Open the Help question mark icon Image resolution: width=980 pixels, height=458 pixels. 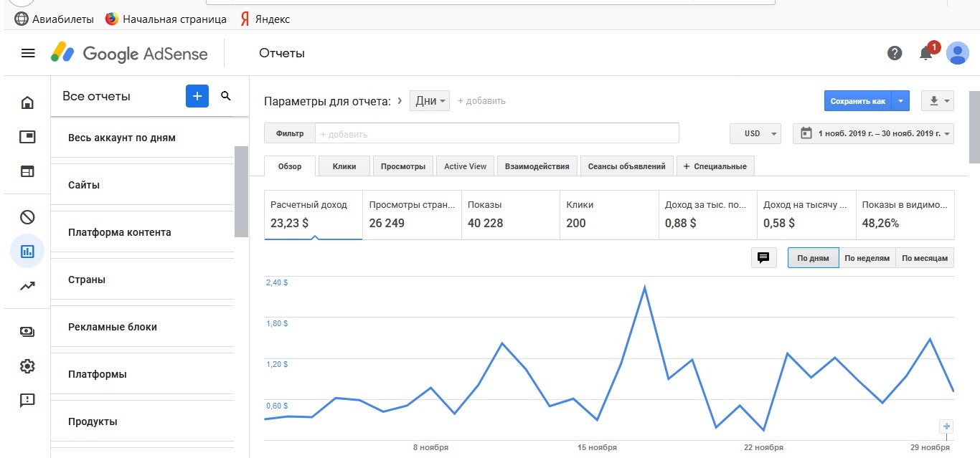(x=895, y=53)
